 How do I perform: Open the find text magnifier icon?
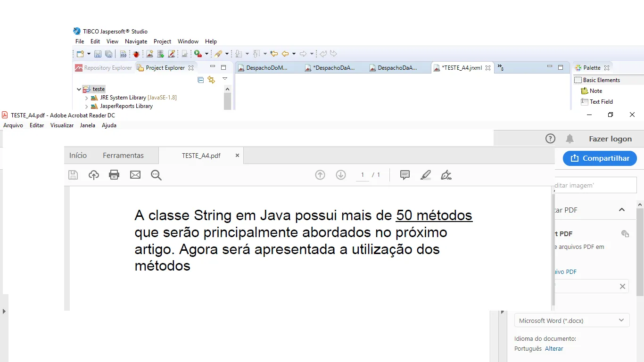(157, 175)
